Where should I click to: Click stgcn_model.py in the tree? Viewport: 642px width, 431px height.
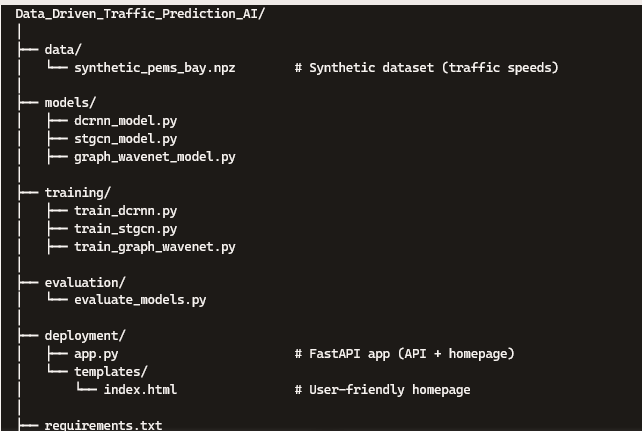coord(125,139)
